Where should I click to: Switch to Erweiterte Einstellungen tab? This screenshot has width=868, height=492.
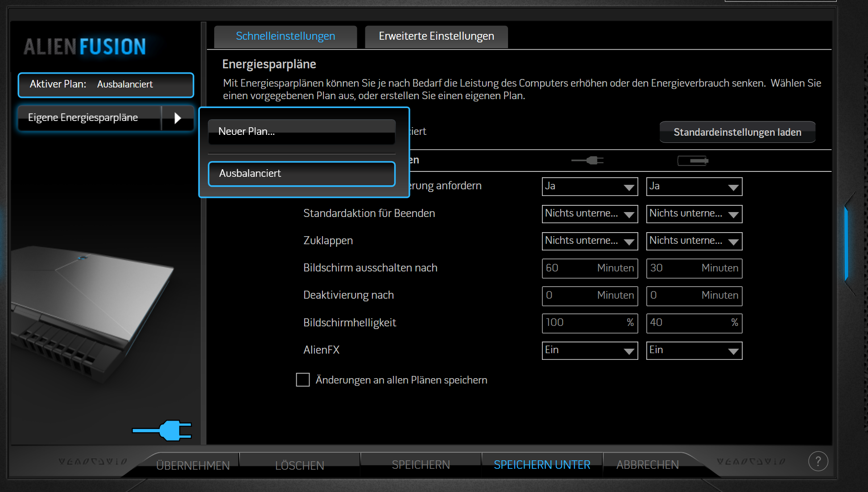436,36
